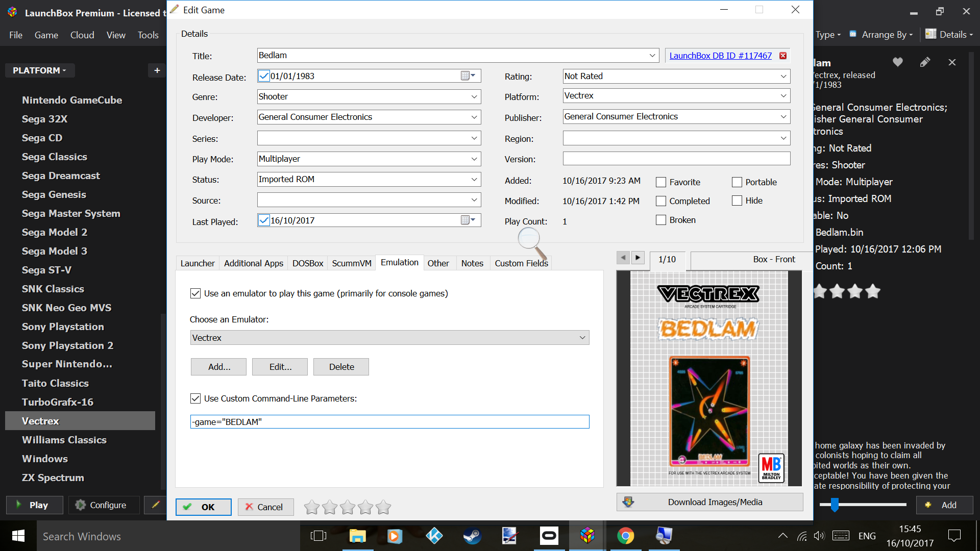Open the Additional Apps tab
980x551 pixels.
[x=254, y=263]
